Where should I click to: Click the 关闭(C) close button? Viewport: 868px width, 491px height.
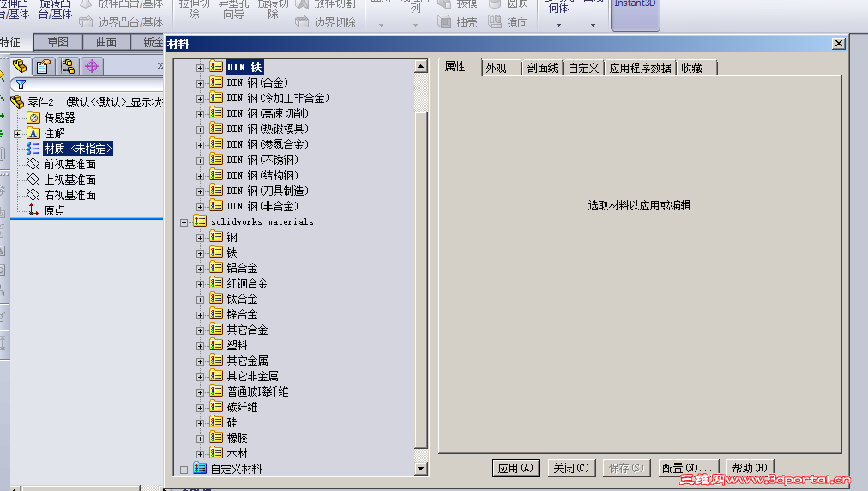[x=571, y=468]
